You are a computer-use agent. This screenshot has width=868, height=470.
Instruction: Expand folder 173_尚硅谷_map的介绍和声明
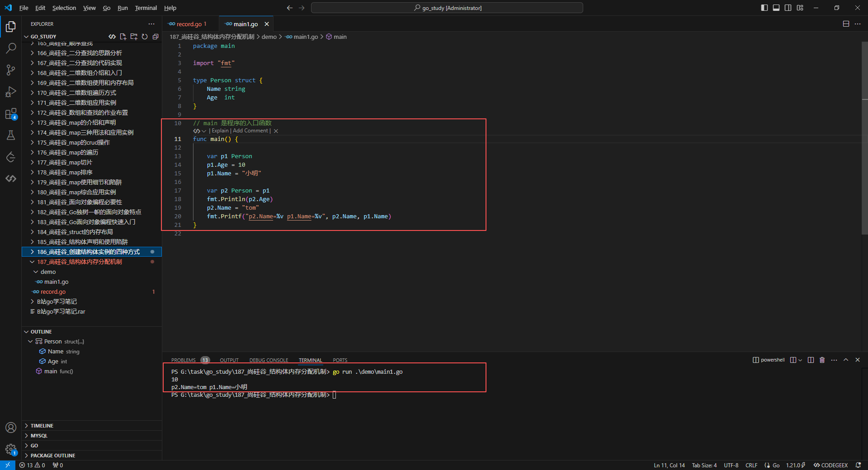click(92, 122)
